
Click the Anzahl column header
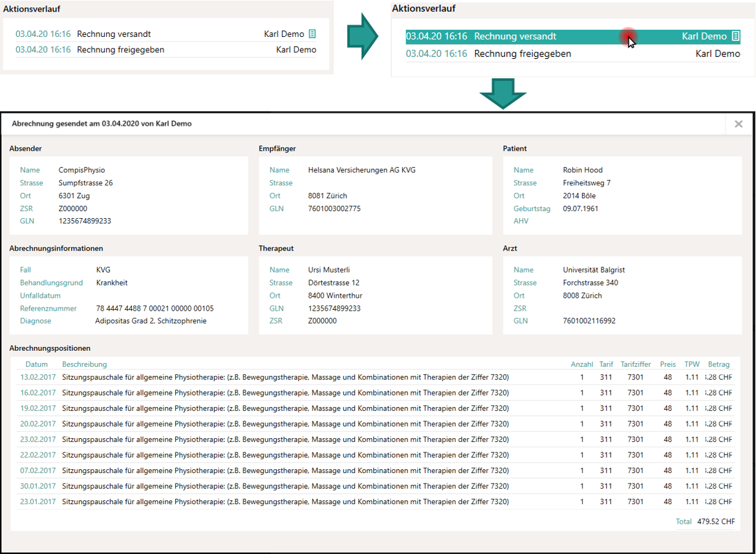pos(581,364)
